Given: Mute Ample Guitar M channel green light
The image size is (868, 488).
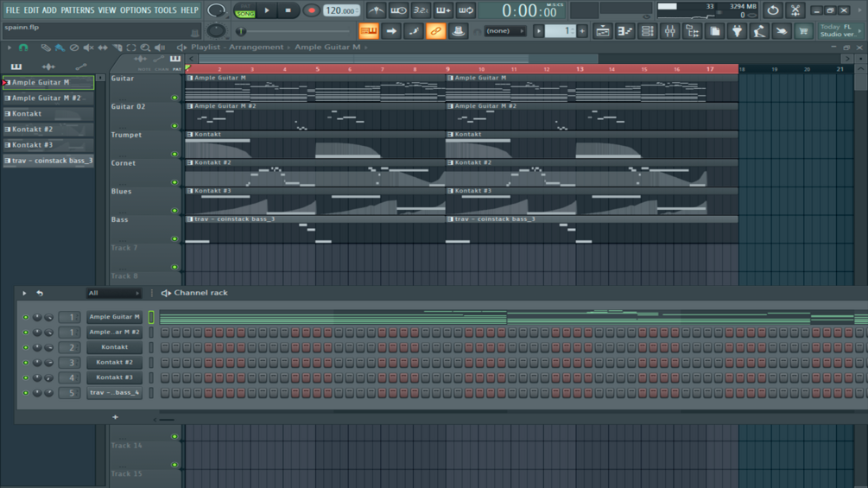Looking at the screenshot, I should tap(25, 317).
